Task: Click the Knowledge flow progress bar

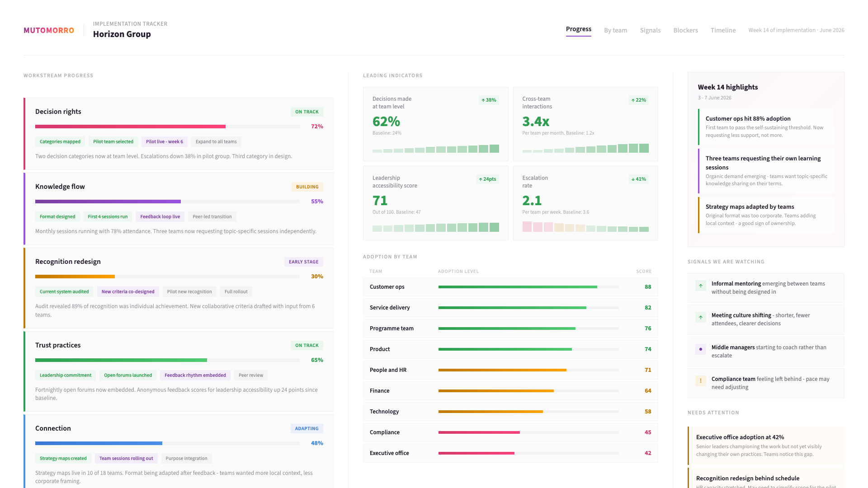Action: (167, 202)
